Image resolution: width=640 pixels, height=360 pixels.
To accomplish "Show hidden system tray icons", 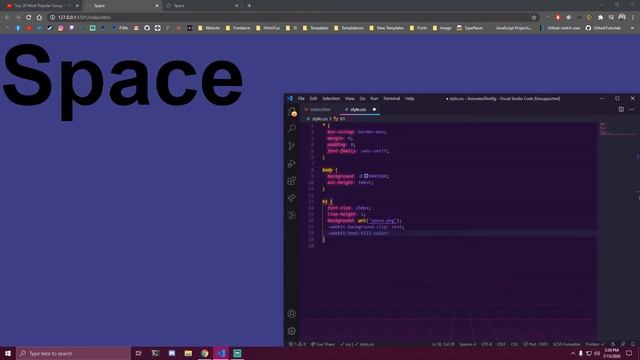I will 572,353.
